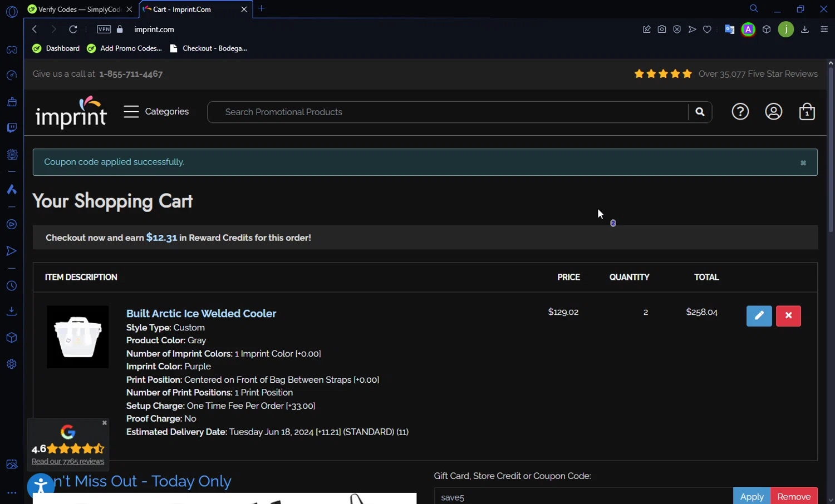Select the Cart - Imprint.Com tab
Viewport: 835px width, 504px height.
click(x=195, y=9)
